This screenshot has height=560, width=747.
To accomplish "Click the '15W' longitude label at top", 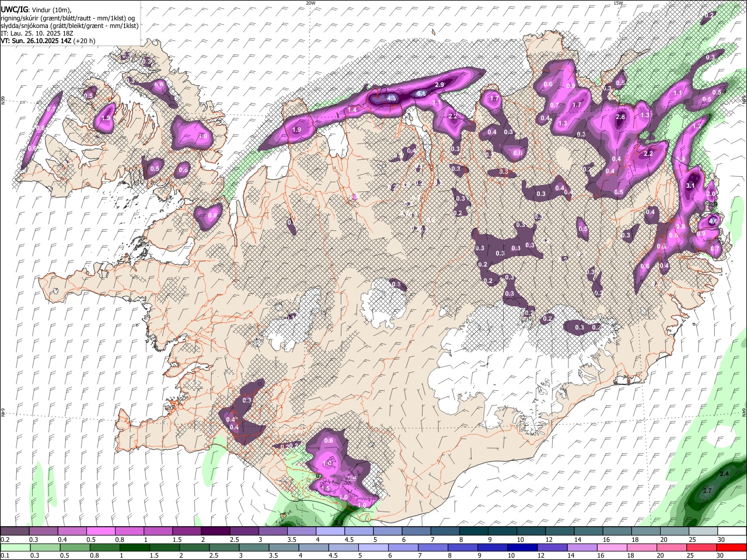I will point(618,3).
